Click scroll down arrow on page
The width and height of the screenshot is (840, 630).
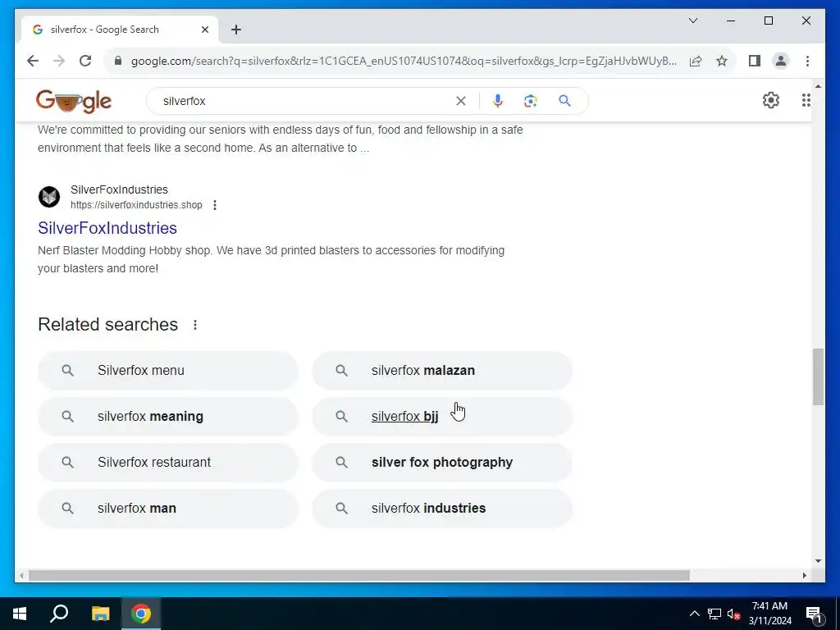[818, 561]
